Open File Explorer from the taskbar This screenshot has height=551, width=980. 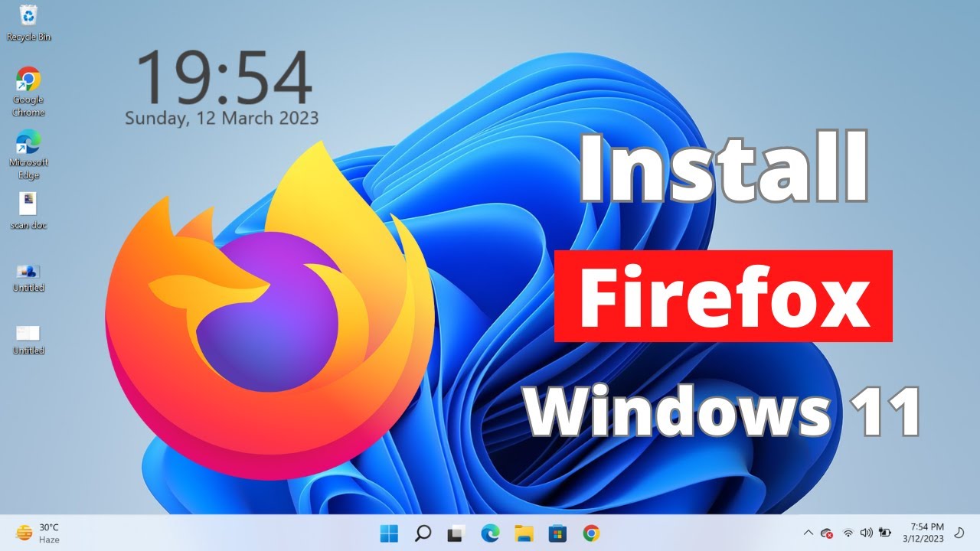(524, 533)
